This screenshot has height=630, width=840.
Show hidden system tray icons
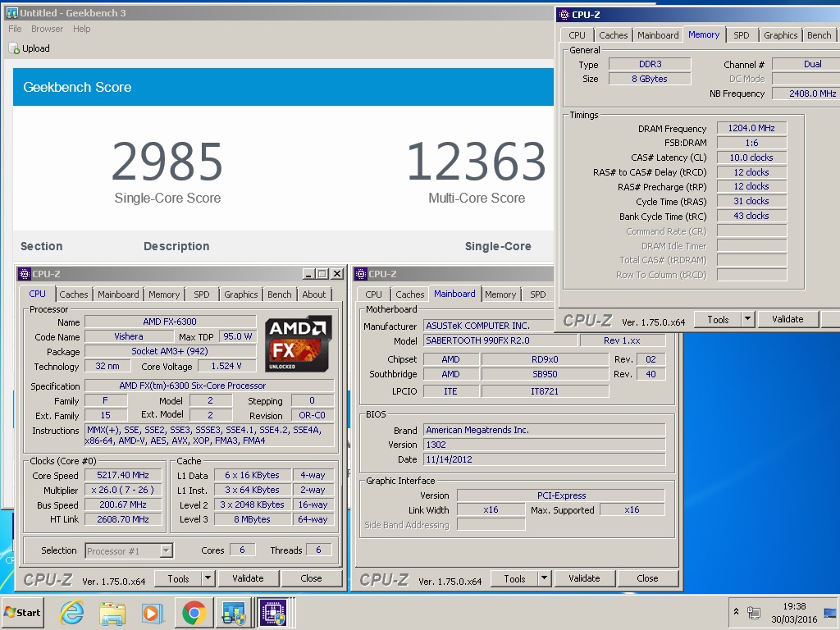[736, 611]
